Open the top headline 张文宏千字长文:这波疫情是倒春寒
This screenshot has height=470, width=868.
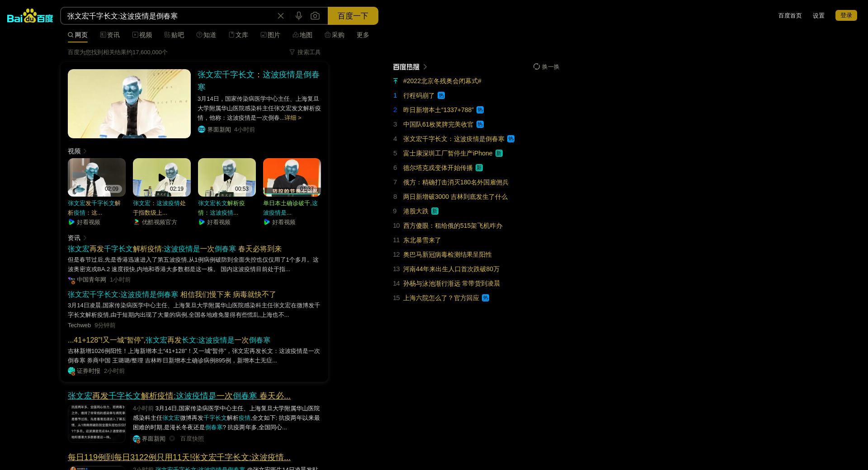[259, 80]
